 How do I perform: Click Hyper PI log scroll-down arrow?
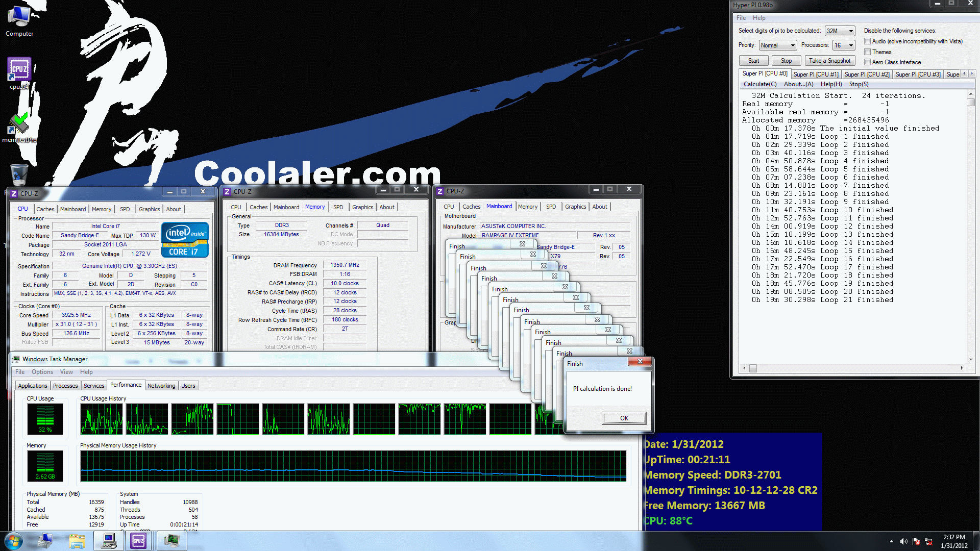point(970,359)
